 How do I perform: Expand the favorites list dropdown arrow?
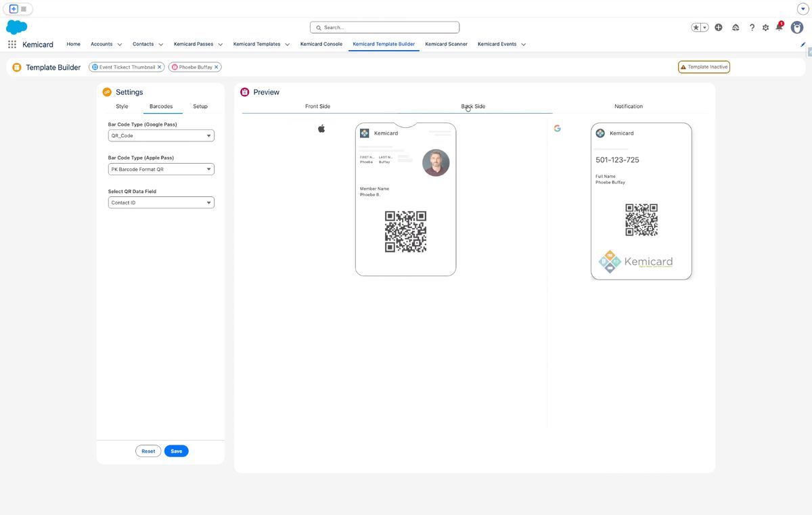click(x=705, y=28)
